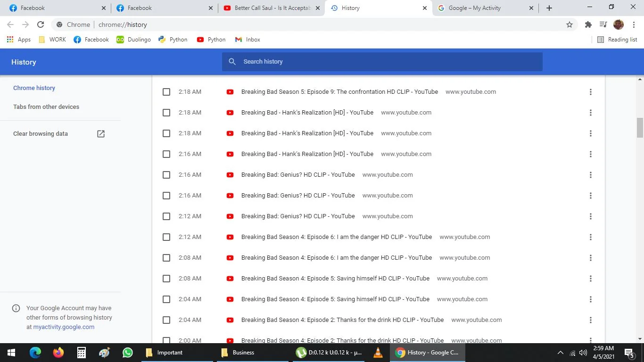The image size is (644, 362).
Task: Tick the 2:08 AM Saving himself entry
Action: tap(166, 279)
